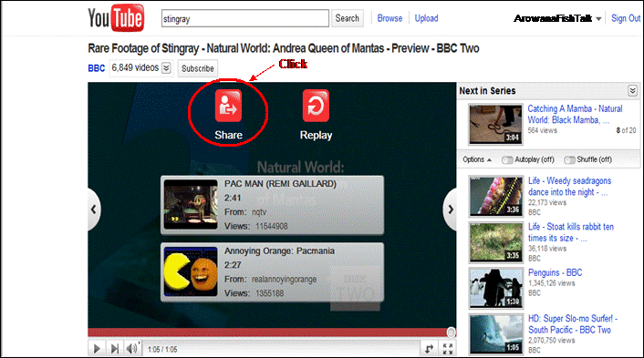Open Life - Stoat kills rabbit title link
644x358 pixels.
click(571, 232)
